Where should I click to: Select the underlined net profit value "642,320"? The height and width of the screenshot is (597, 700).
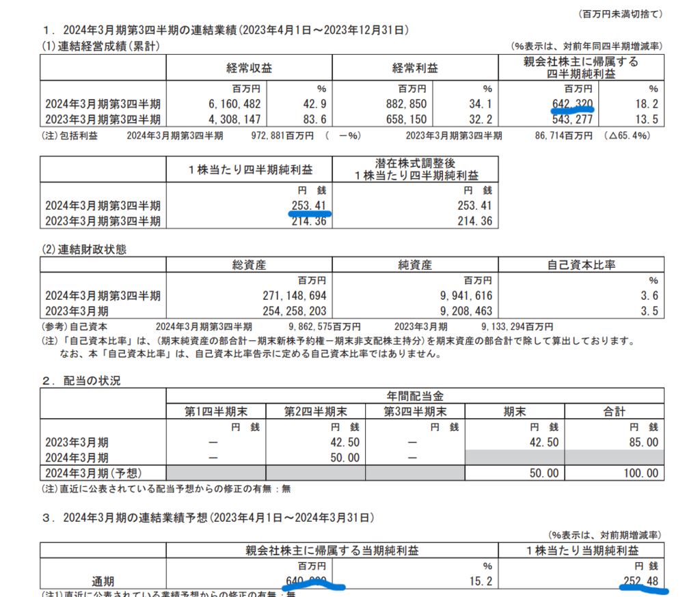coord(572,104)
